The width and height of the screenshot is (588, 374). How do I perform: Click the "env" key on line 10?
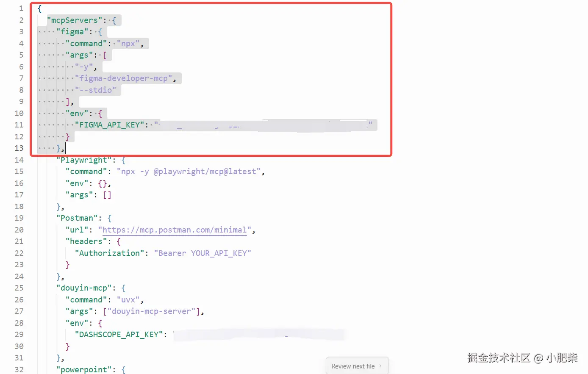tap(77, 114)
